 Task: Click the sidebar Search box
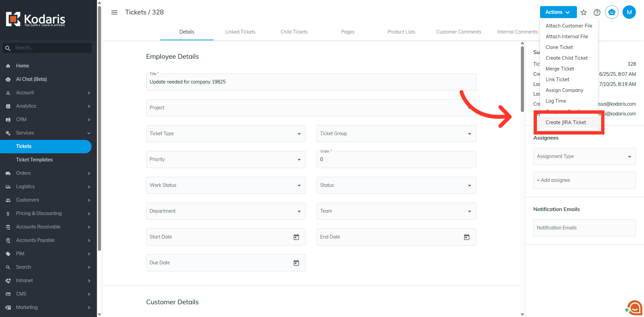tap(47, 48)
